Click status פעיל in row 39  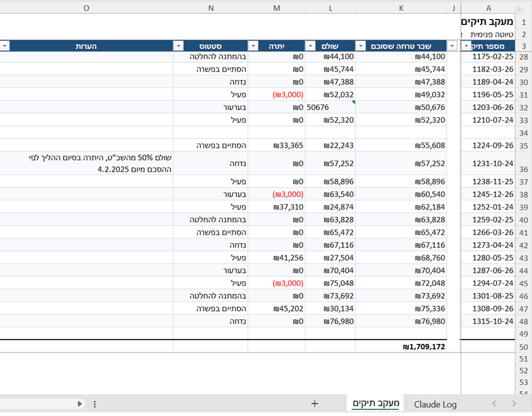point(211,207)
